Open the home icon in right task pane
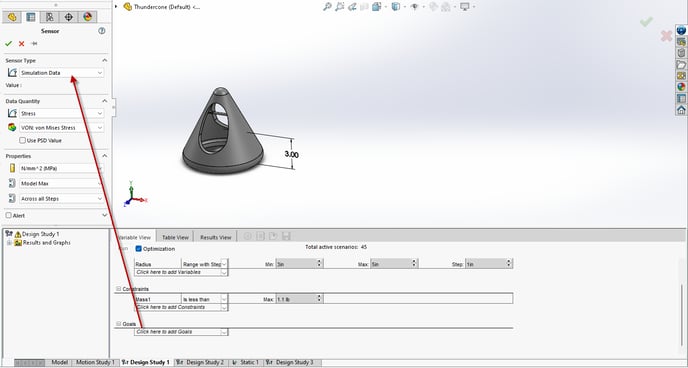Viewport: 688px width, 368px height. pos(681,110)
